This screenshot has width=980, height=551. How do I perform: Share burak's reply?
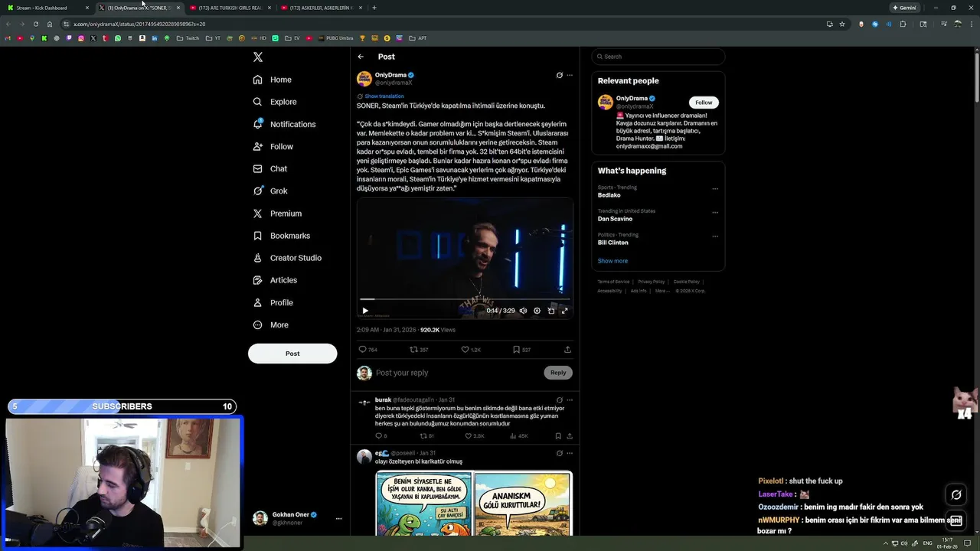click(570, 436)
